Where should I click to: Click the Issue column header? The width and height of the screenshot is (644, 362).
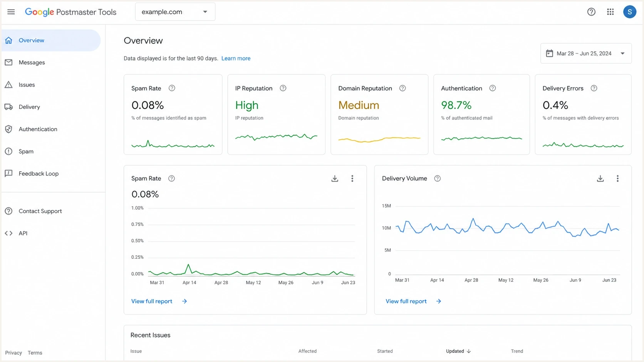tap(136, 351)
